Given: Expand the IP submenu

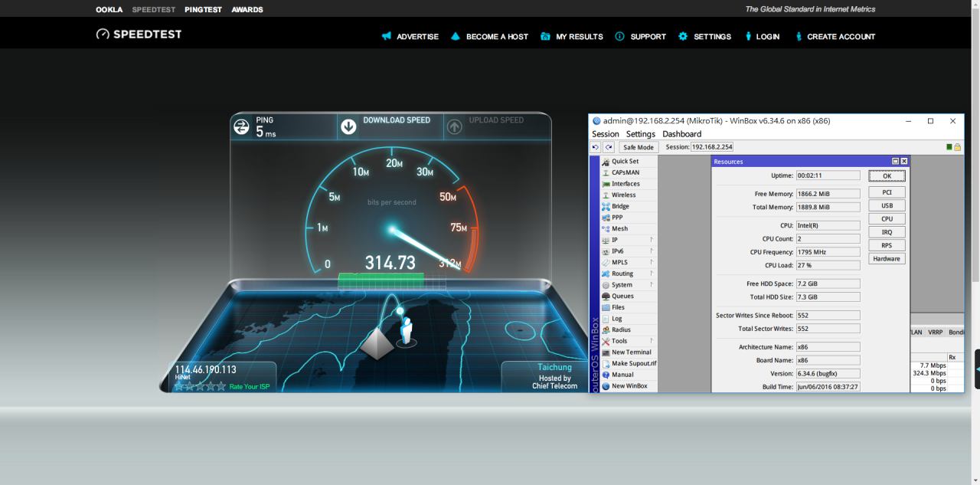Looking at the screenshot, I should 652,240.
